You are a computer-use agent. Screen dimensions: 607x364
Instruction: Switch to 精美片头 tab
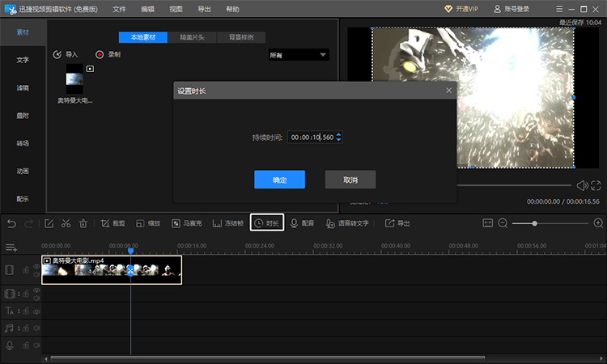click(192, 37)
